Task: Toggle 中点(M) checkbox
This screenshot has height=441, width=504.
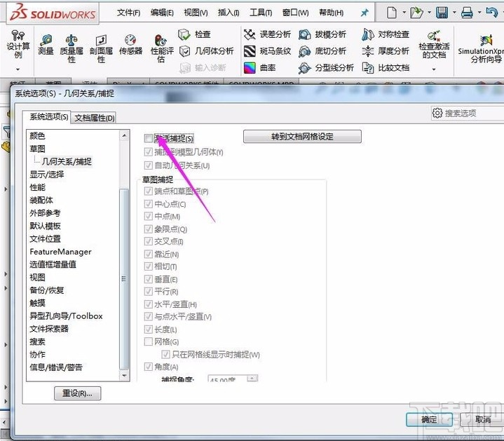Action: point(148,216)
